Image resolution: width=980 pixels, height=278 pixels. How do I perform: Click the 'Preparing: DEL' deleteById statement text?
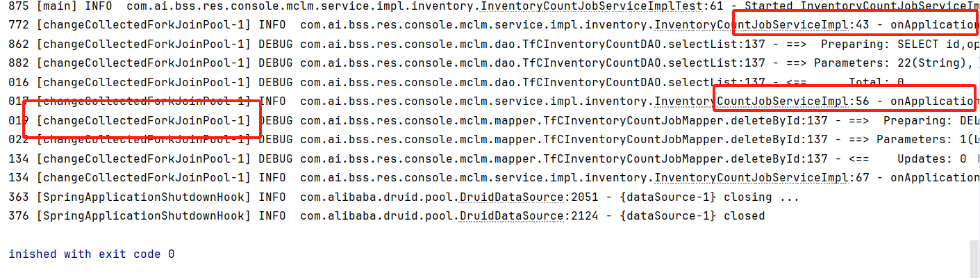coord(931,120)
